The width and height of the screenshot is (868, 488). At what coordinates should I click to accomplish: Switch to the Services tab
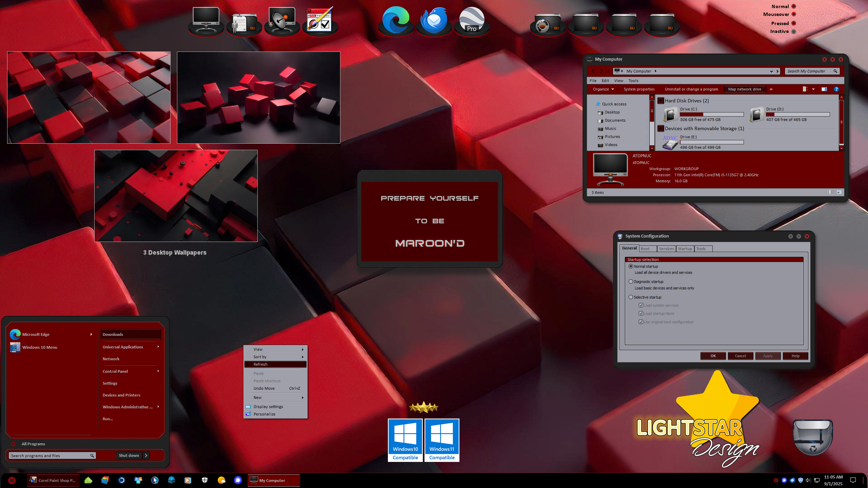point(666,249)
